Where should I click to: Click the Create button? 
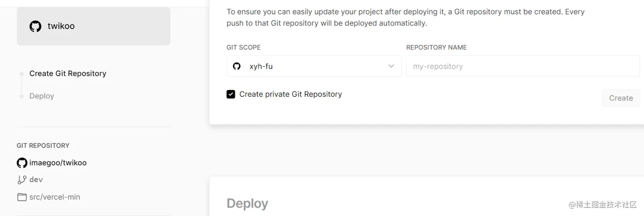(621, 98)
